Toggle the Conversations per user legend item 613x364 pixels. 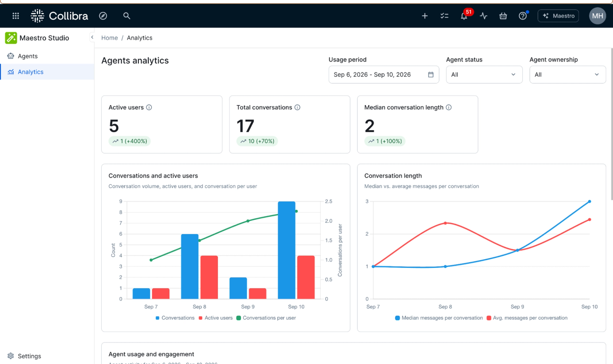266,318
